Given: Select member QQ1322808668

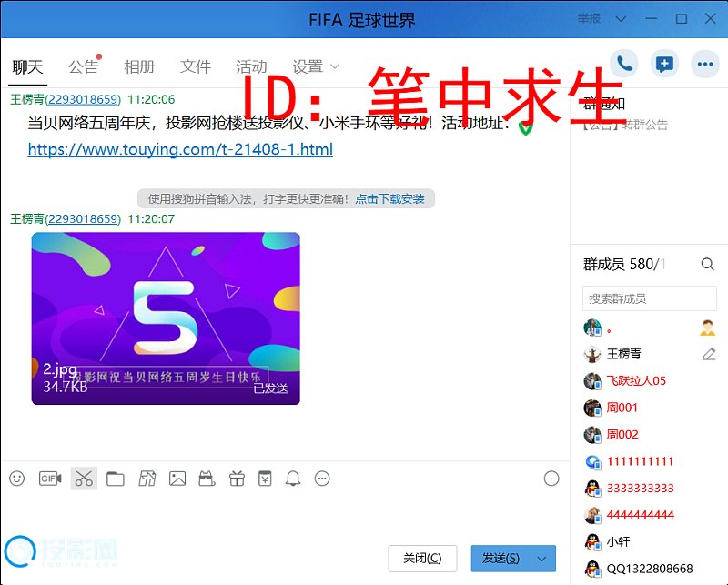Looking at the screenshot, I should pos(650,569).
